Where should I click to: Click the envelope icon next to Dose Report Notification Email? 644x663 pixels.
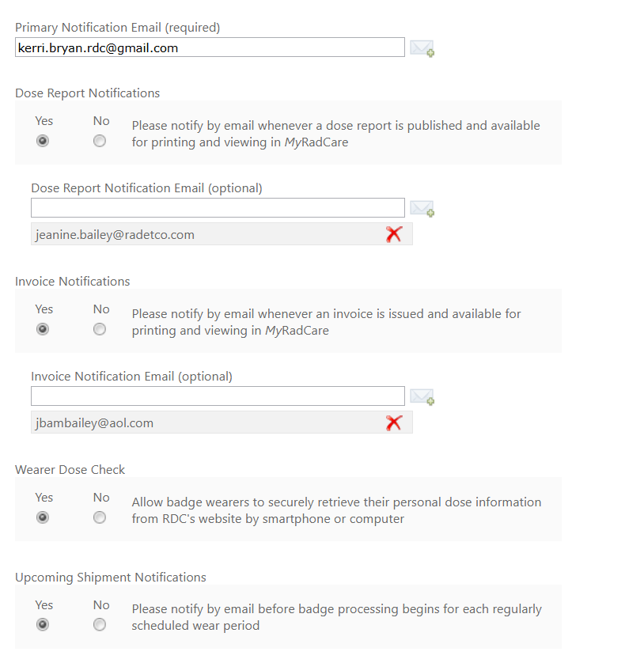tap(422, 208)
